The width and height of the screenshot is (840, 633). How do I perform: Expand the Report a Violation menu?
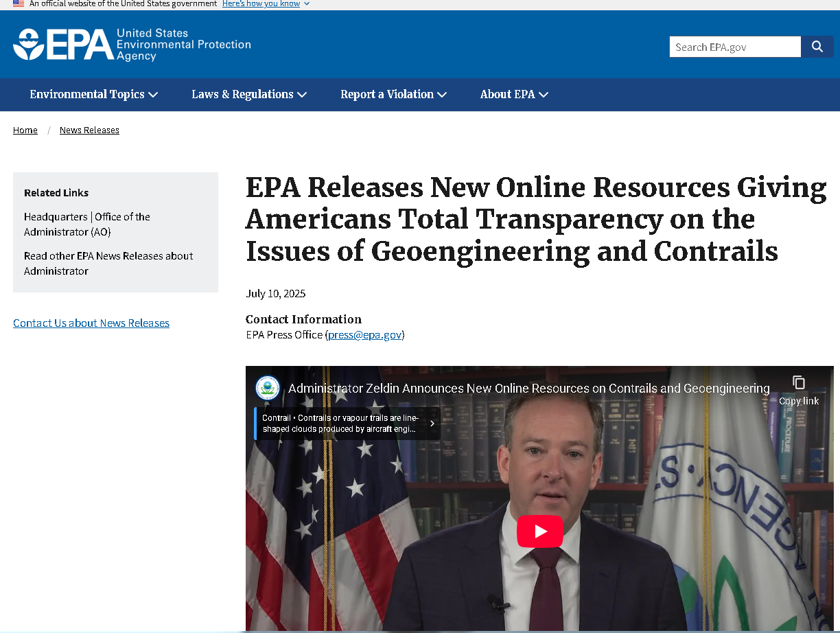393,95
